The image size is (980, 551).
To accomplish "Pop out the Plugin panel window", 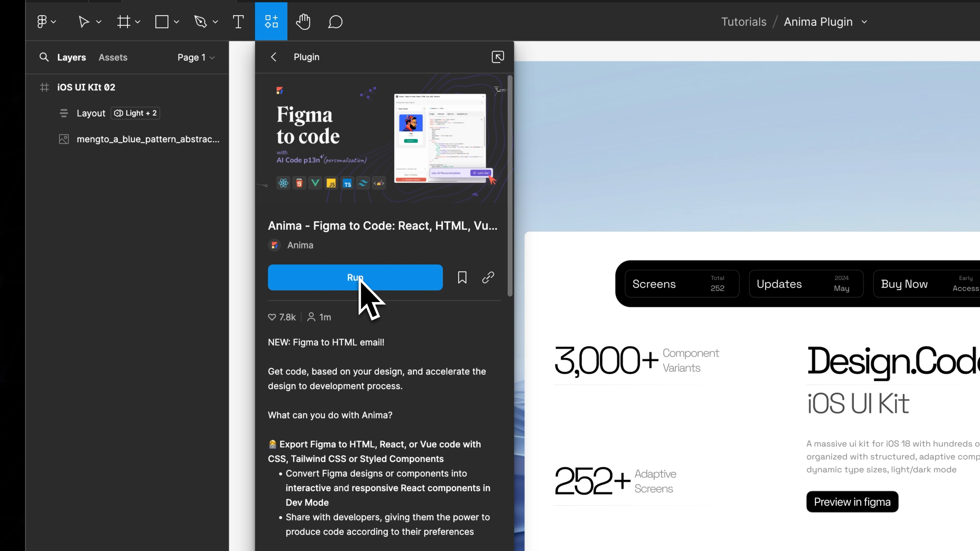I will coord(498,57).
